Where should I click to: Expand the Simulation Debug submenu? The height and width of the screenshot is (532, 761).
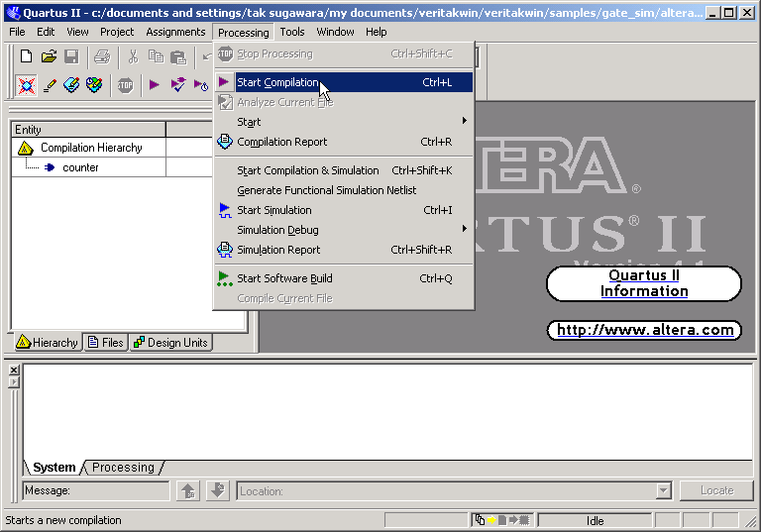click(x=465, y=228)
